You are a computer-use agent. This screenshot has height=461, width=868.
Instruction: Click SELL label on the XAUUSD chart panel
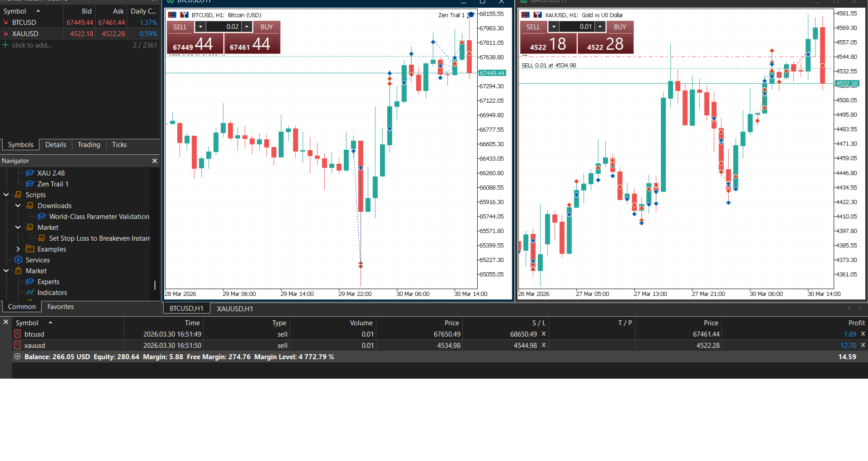click(x=533, y=27)
